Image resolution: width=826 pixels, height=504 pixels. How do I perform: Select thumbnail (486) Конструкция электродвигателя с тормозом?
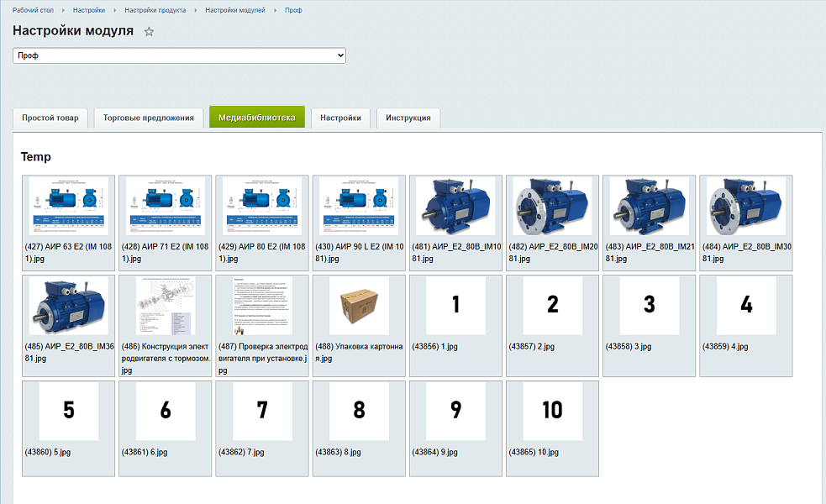coord(166,307)
